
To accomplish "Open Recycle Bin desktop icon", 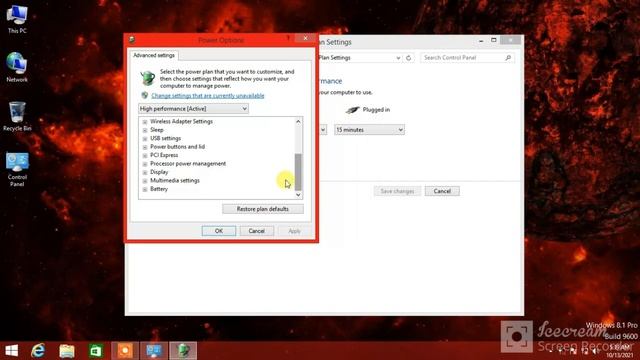I will pos(17,116).
